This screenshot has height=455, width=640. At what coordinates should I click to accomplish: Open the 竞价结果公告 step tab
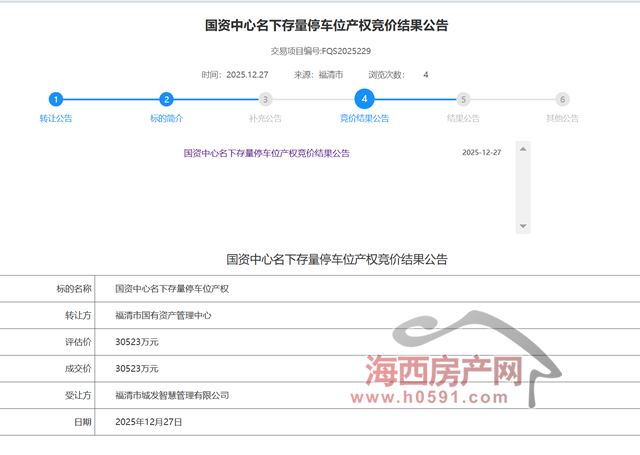point(365,118)
